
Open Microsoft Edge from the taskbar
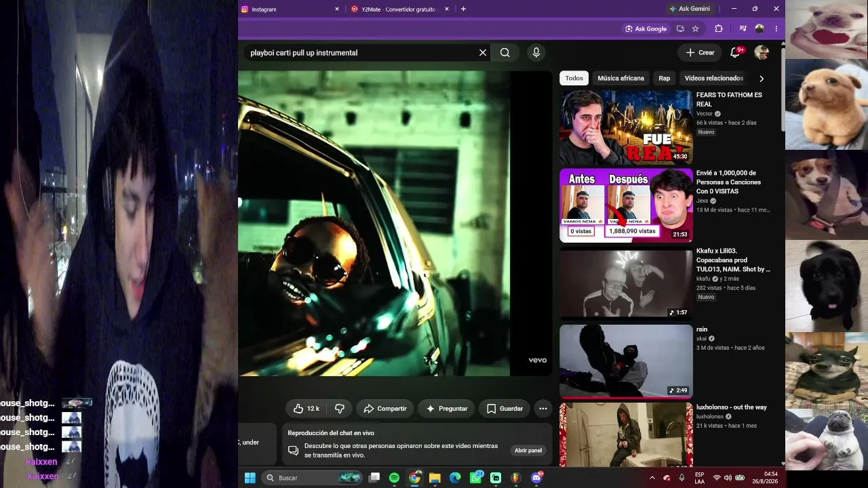[455, 478]
